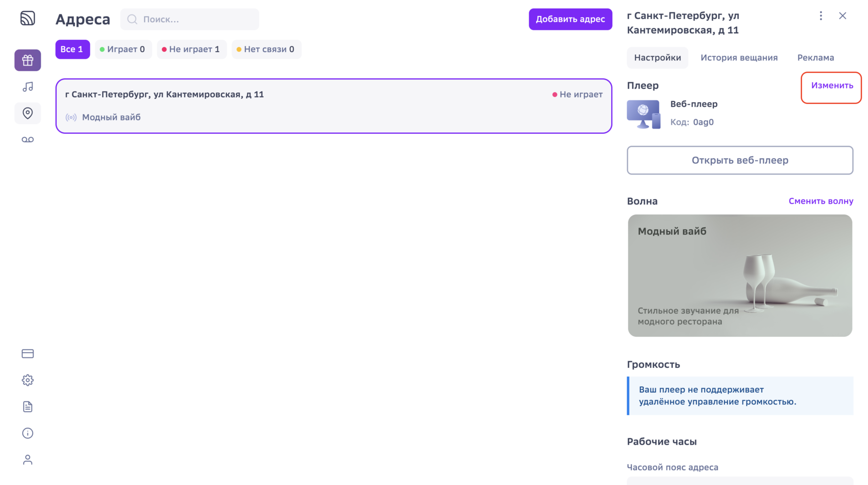Click the Сменить волну link

coord(820,201)
